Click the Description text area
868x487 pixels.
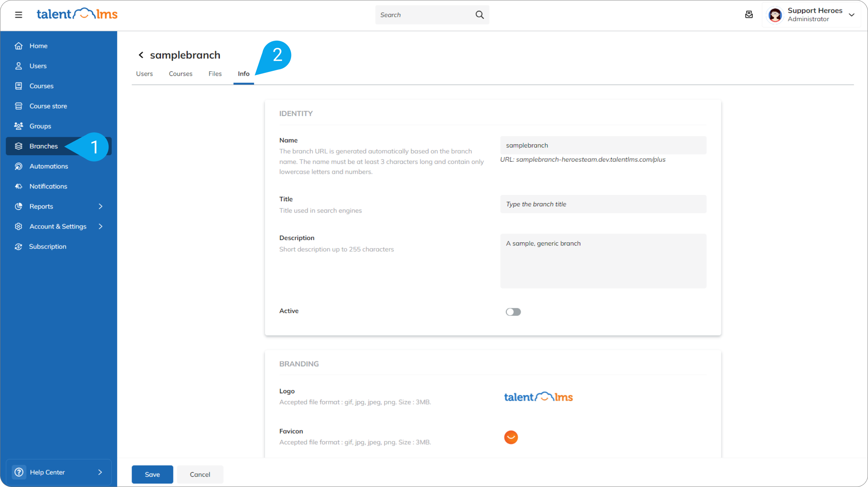(x=603, y=261)
